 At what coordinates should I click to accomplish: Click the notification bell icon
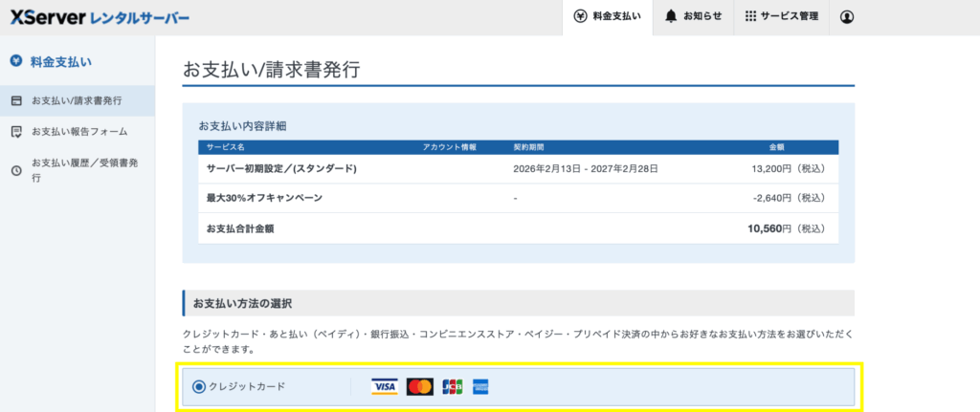[x=671, y=17]
